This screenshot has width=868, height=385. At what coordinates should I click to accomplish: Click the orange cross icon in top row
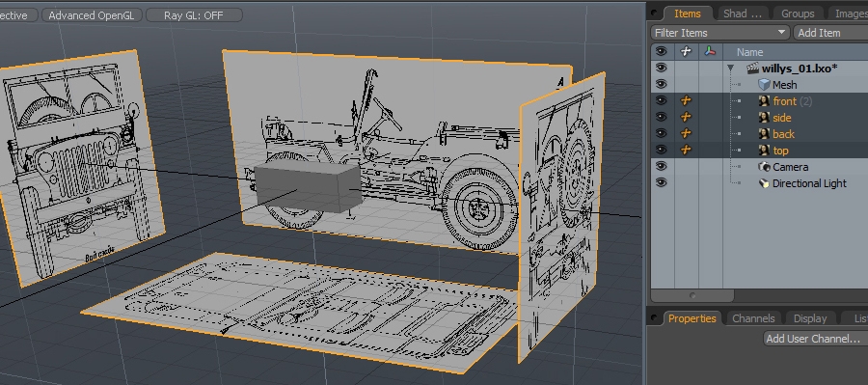click(x=686, y=151)
